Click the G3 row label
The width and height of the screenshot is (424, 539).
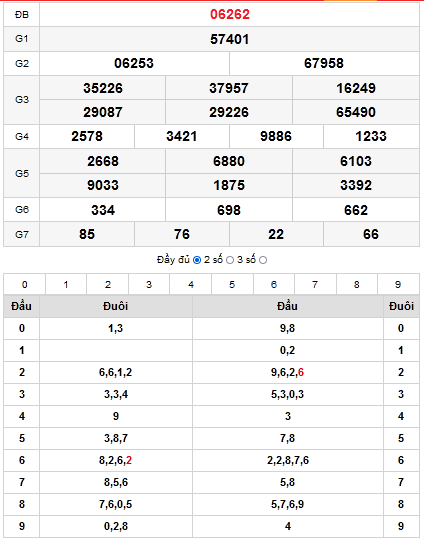[x=22, y=100]
